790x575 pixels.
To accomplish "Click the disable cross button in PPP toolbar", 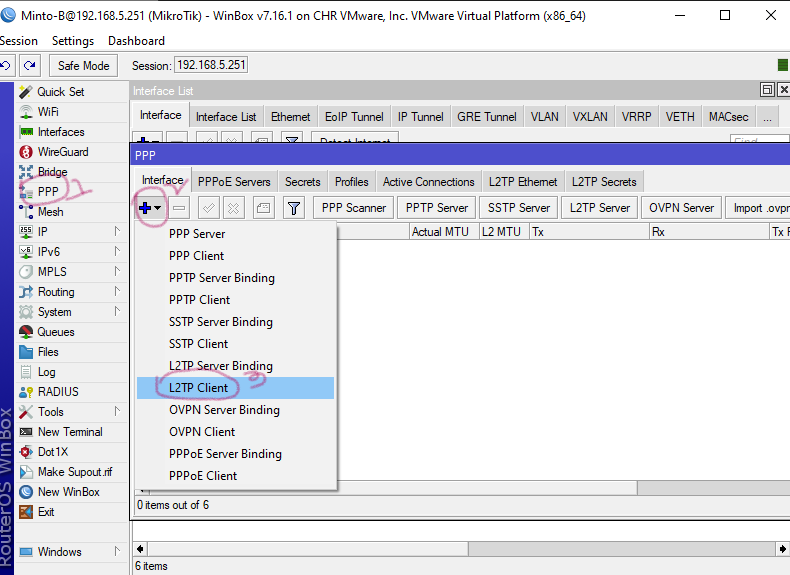I will 233,208.
